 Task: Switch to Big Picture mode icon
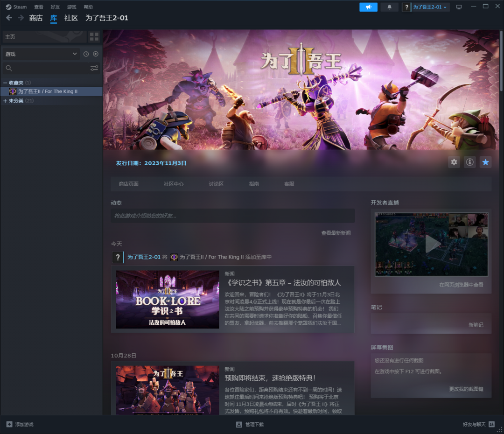coord(459,7)
